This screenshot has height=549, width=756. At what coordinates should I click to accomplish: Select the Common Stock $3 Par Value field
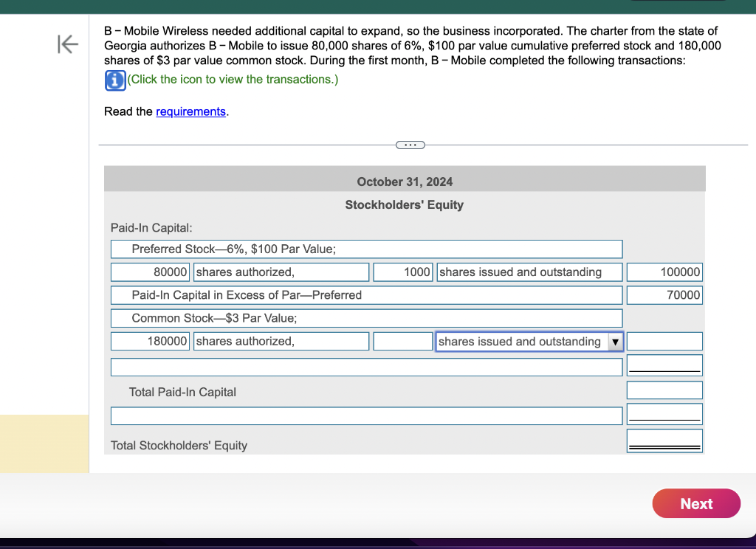click(366, 318)
